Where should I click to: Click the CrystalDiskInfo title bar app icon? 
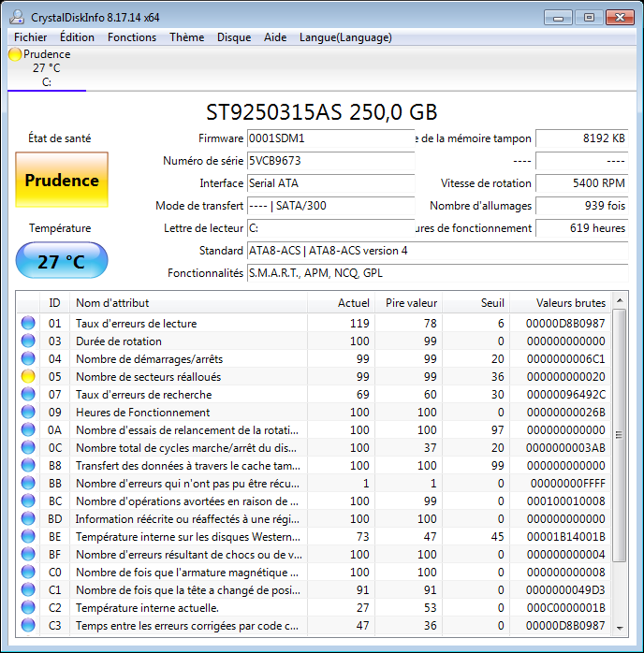pos(17,17)
